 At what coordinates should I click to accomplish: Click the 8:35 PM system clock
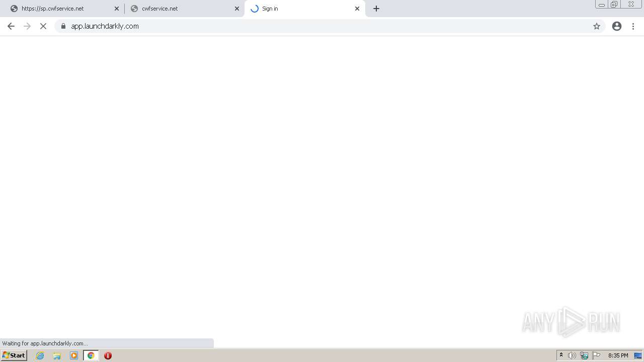click(x=618, y=355)
